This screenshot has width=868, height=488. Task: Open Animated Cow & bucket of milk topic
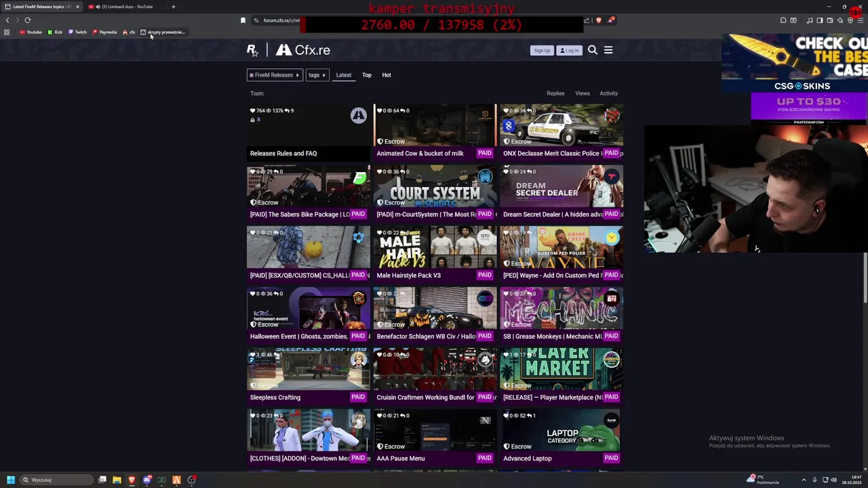point(420,153)
